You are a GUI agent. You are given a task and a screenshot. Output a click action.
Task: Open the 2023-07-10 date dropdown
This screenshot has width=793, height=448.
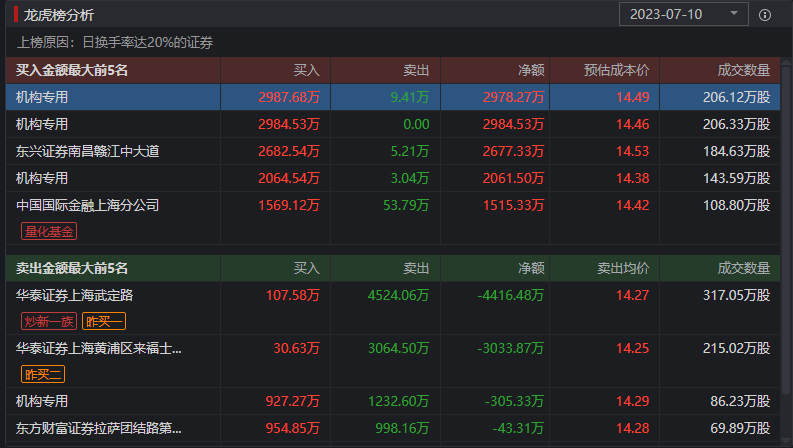[683, 14]
